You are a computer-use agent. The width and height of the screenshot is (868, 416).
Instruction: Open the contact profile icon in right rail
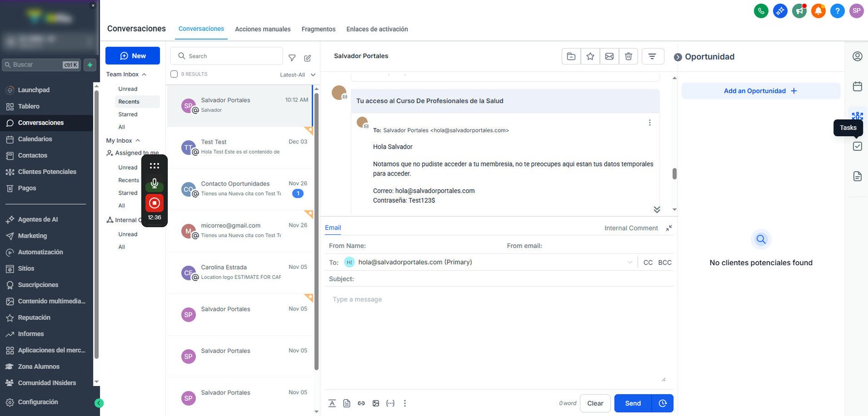857,56
